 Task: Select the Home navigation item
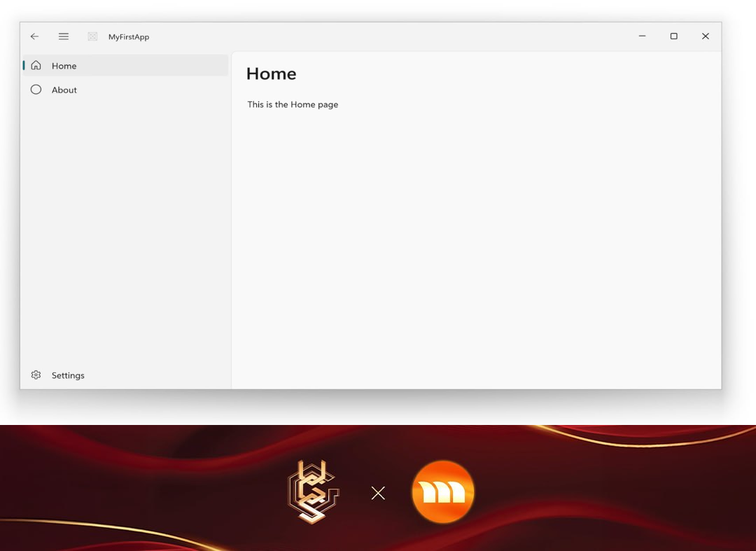(125, 66)
